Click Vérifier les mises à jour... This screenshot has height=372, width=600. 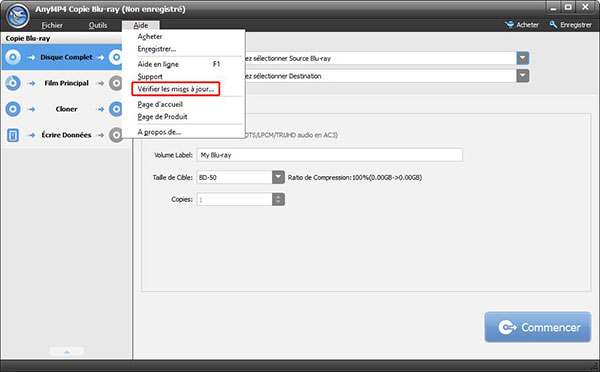(x=176, y=89)
